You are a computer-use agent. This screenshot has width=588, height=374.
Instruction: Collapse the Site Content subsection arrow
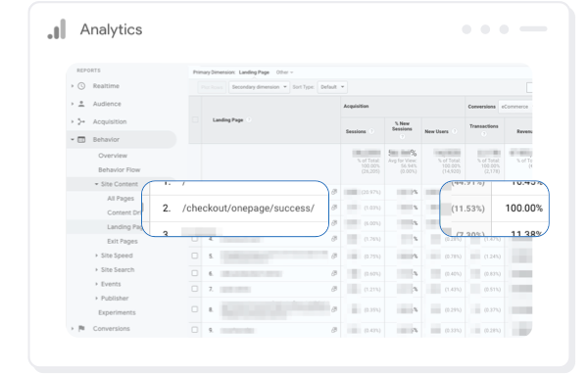96,184
